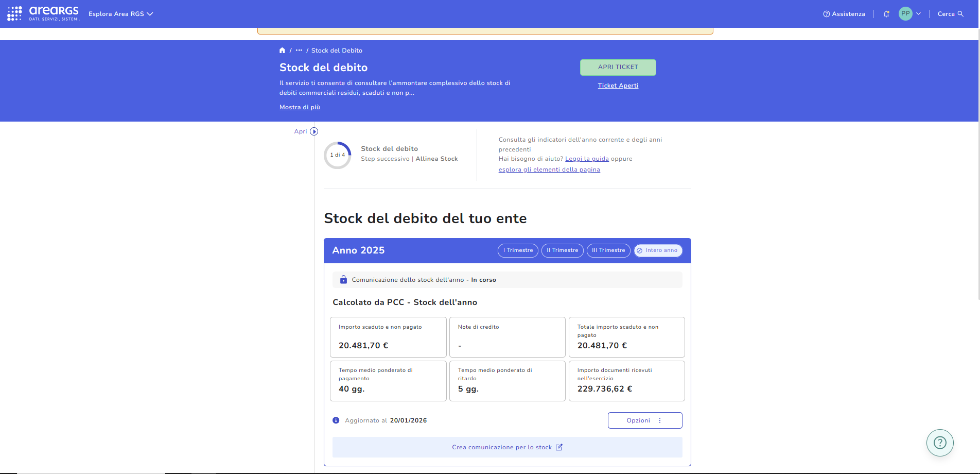Click Importo documenti ricevuti nell'esercizio card

coord(627,381)
